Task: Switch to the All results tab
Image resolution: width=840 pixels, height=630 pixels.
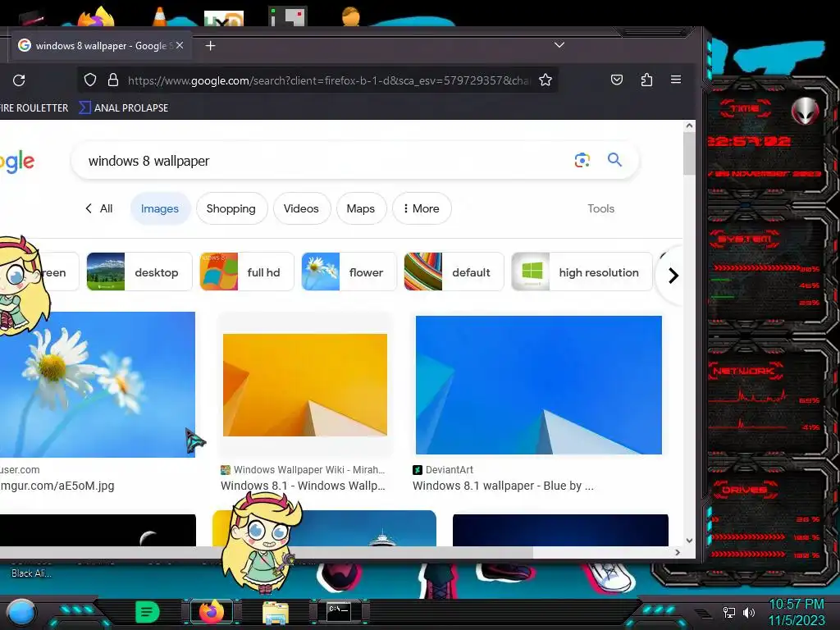Action: coord(99,208)
